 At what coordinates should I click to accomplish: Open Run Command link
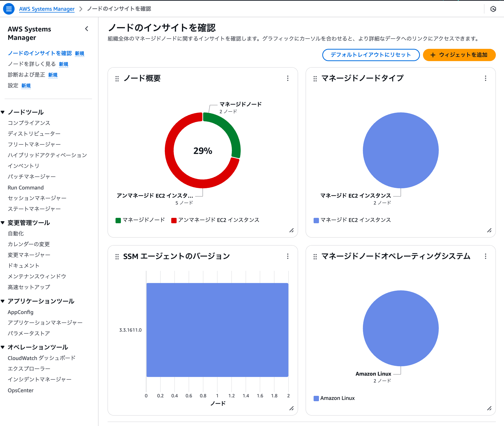click(26, 187)
